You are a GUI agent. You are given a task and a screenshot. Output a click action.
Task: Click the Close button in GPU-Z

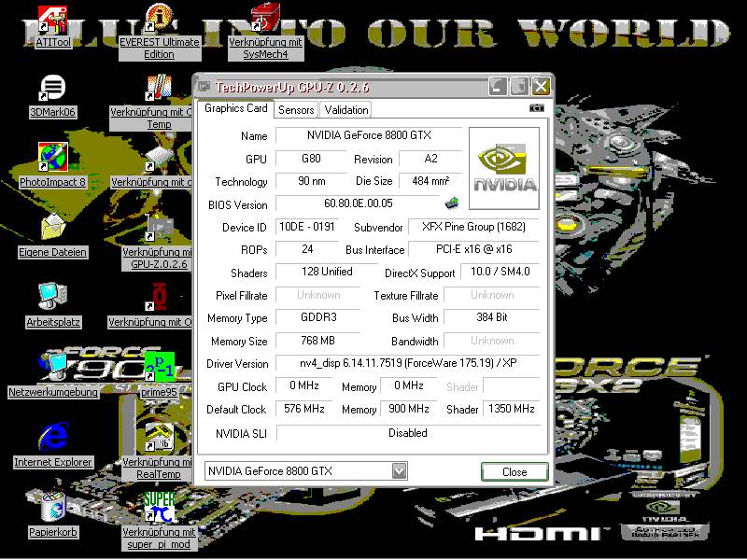point(514,472)
